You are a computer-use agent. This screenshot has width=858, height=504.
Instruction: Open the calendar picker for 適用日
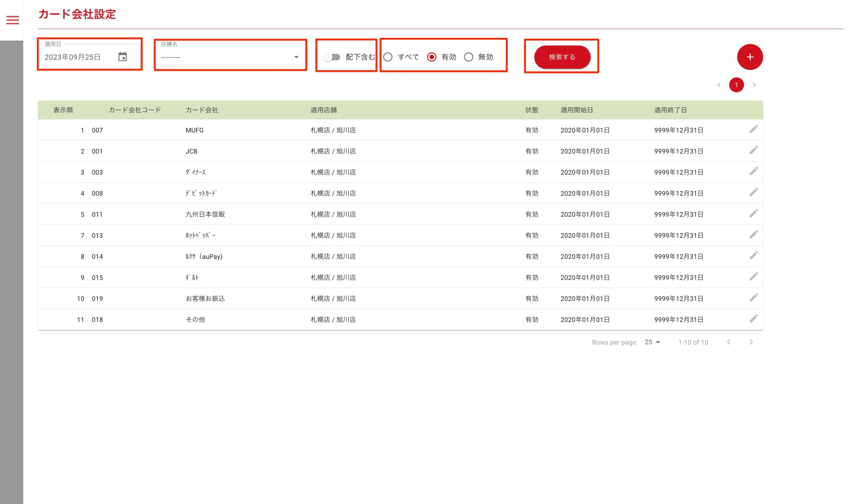point(123,57)
